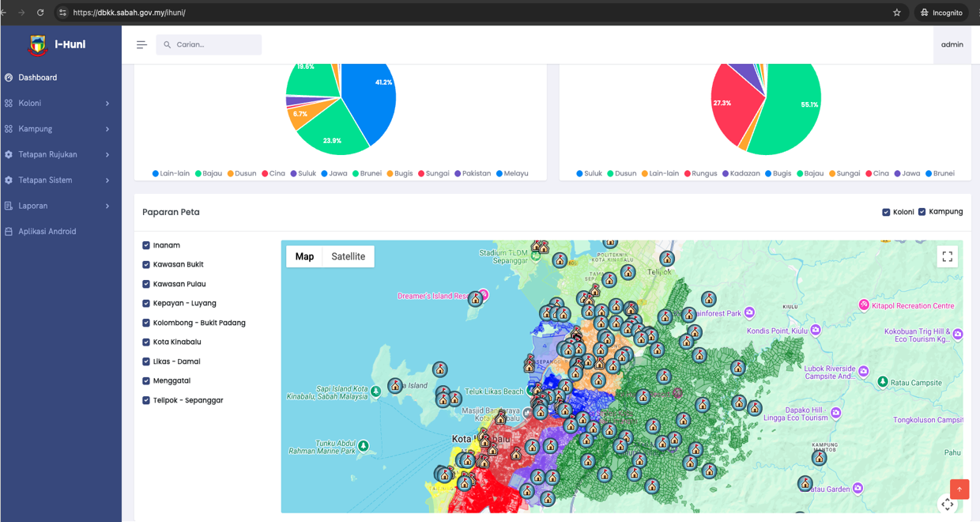The width and height of the screenshot is (980, 522).
Task: Bookmark this page with the star icon
Action: coord(896,13)
